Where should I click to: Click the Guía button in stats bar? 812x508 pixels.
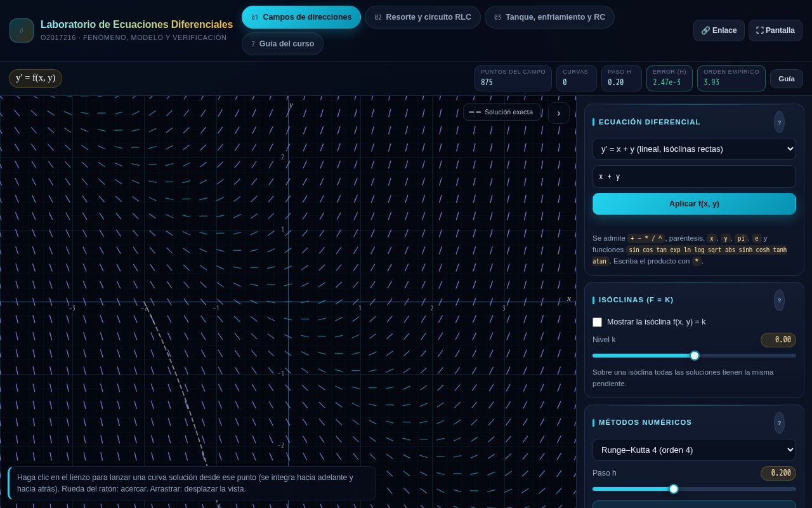coord(787,79)
